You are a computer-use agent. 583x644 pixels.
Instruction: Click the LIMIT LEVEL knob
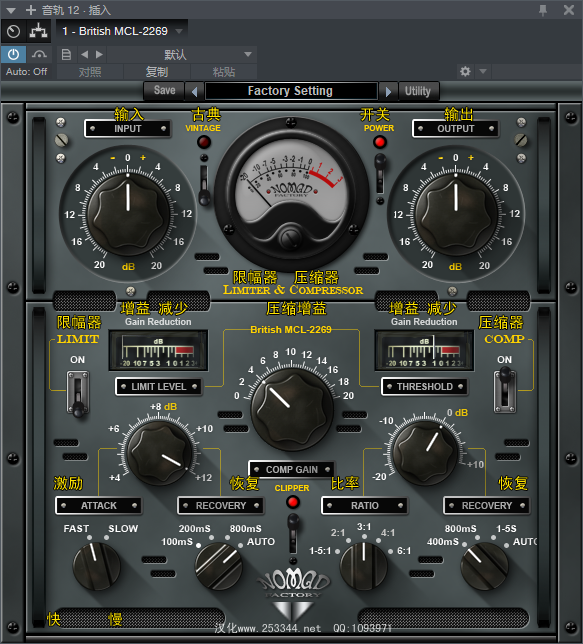click(x=159, y=452)
